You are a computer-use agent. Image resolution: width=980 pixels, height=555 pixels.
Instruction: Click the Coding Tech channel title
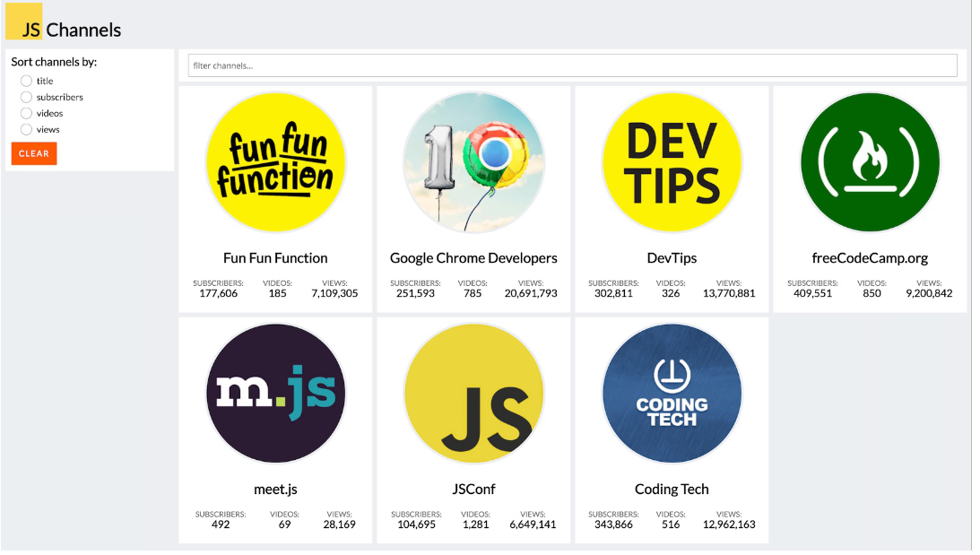point(672,490)
